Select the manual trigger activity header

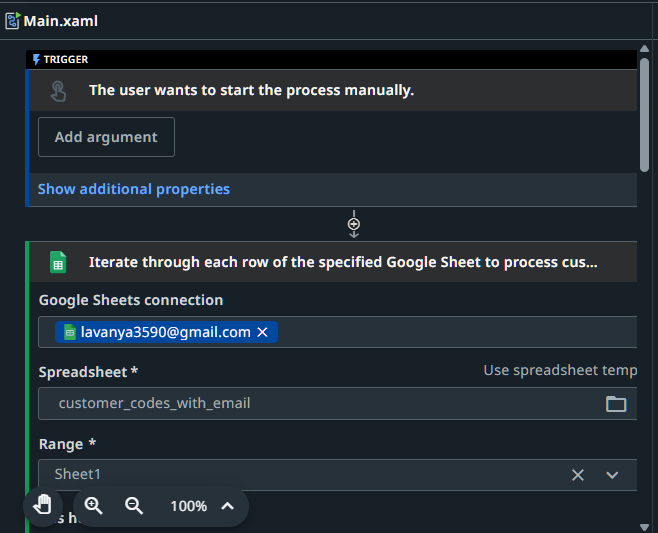tap(333, 90)
